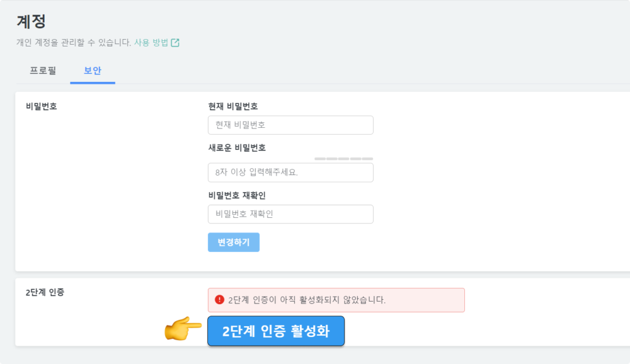Focus the 비밀번호 재확인 input field
The height and width of the screenshot is (364, 630).
click(x=291, y=214)
